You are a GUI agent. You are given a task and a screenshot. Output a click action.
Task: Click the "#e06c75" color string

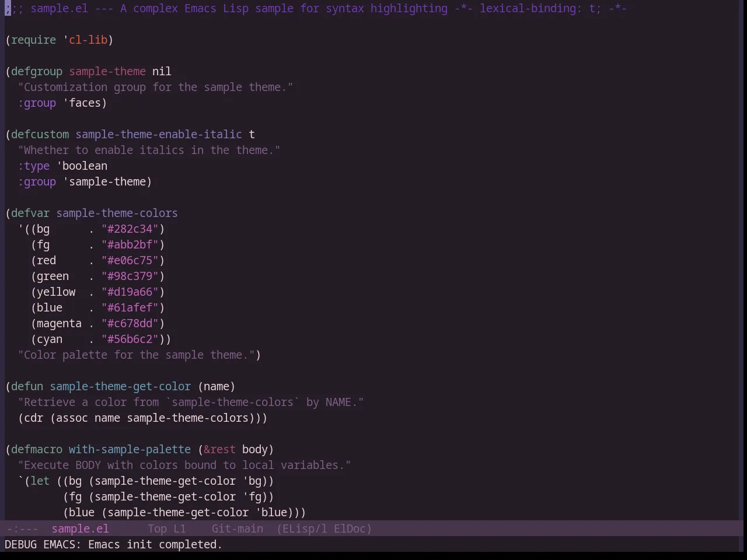(x=130, y=260)
